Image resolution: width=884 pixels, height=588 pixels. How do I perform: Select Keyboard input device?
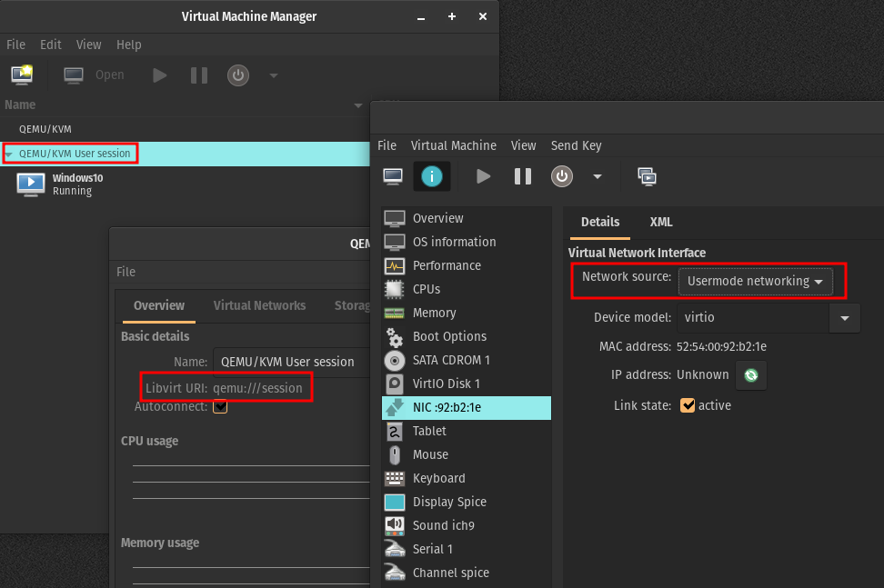tap(467, 478)
